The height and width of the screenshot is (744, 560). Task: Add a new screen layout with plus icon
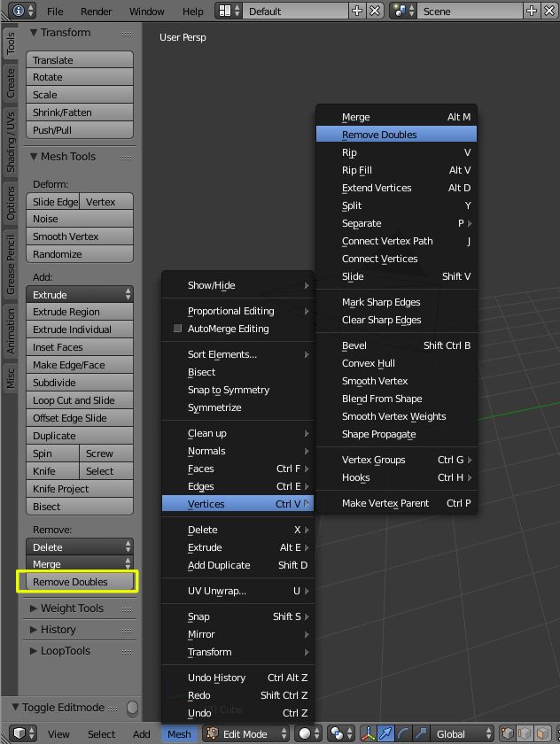[x=357, y=11]
